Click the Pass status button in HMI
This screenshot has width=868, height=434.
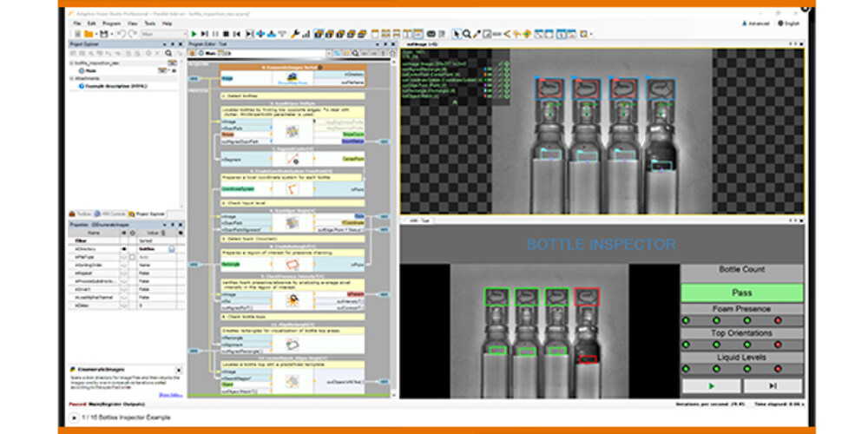pos(741,293)
